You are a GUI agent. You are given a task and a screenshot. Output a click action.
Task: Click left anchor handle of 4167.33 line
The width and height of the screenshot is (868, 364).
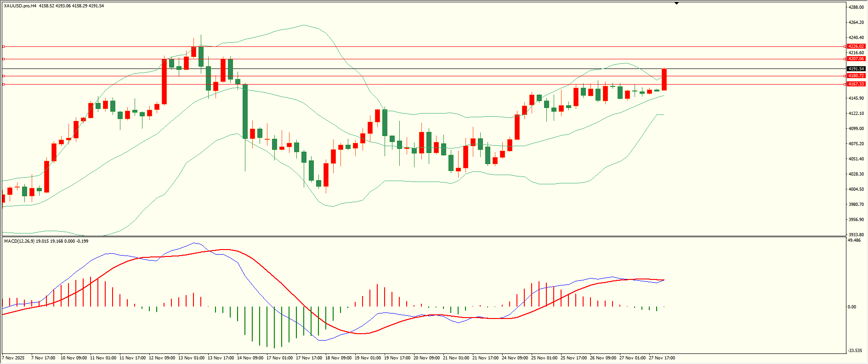click(x=4, y=84)
